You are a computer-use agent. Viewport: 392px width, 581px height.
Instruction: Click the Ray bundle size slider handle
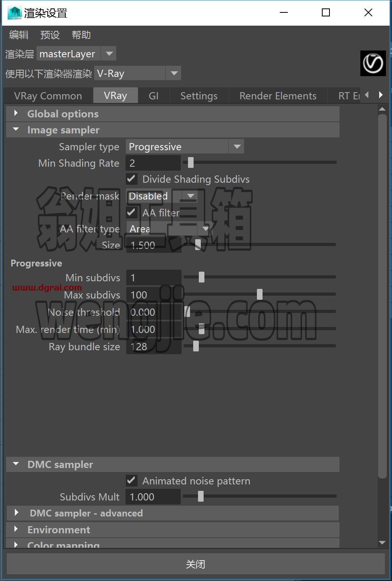tap(196, 346)
